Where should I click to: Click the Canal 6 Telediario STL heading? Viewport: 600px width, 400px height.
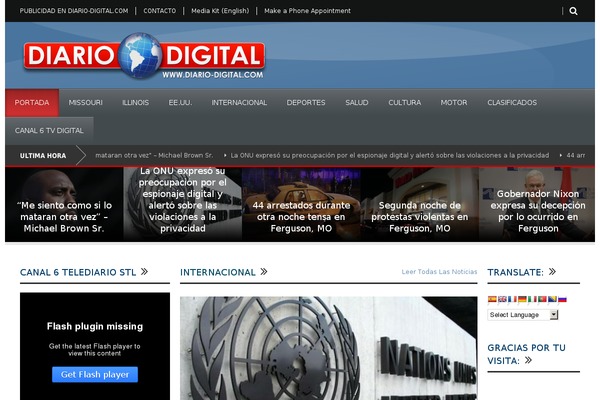[x=78, y=273]
